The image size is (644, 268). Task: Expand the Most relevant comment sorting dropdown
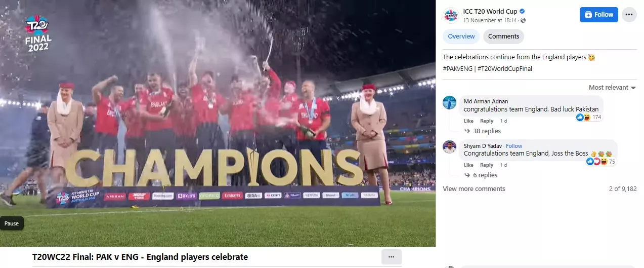pyautogui.click(x=612, y=88)
